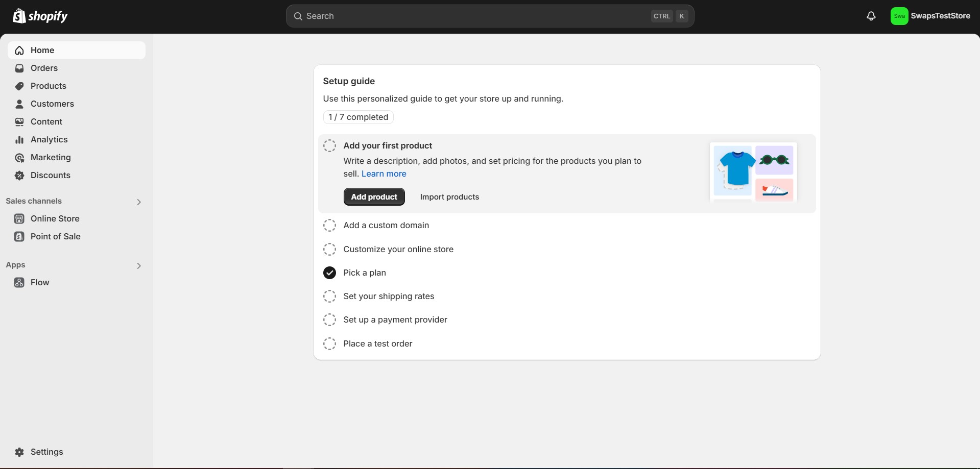Open the Orders section label
The height and width of the screenshot is (469, 980).
tap(44, 68)
